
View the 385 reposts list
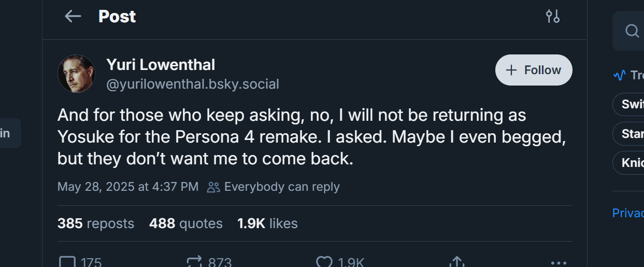click(96, 223)
